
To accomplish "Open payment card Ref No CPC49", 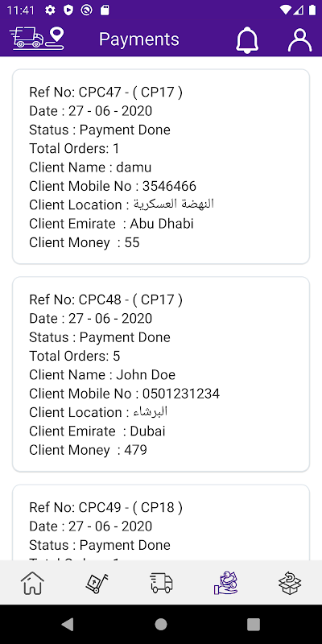I will tap(161, 522).
